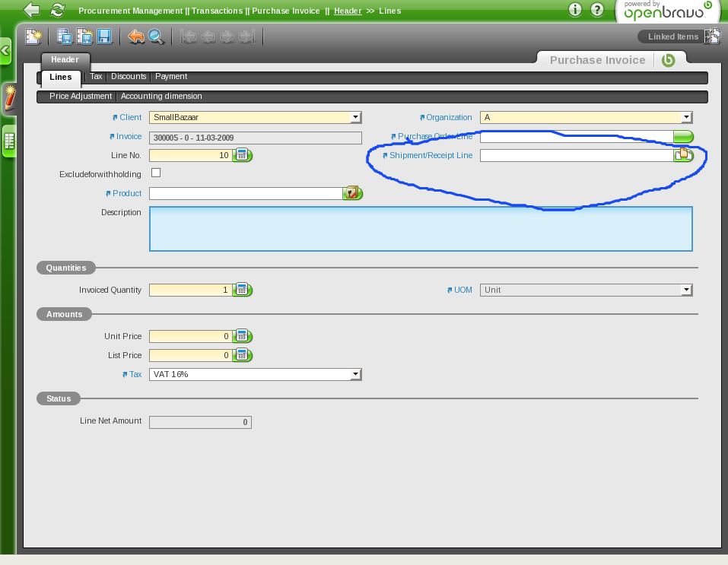Click the green refresh icon

point(57,11)
